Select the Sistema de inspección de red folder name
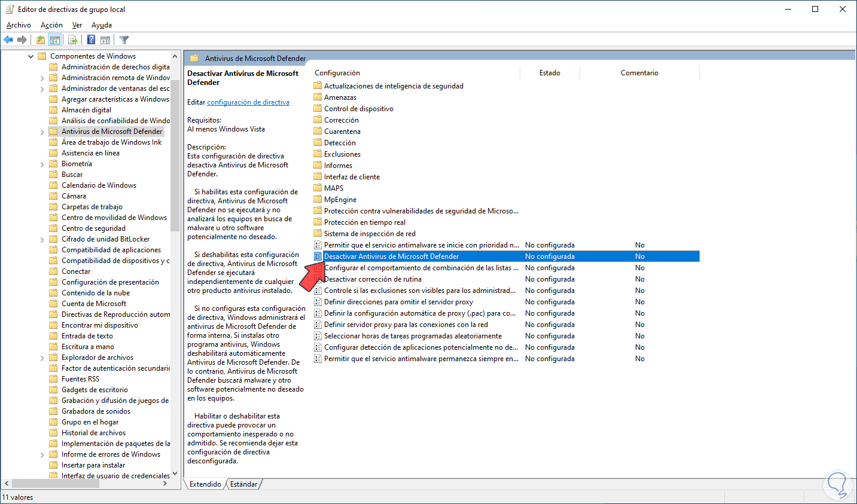857x504 pixels. click(370, 234)
